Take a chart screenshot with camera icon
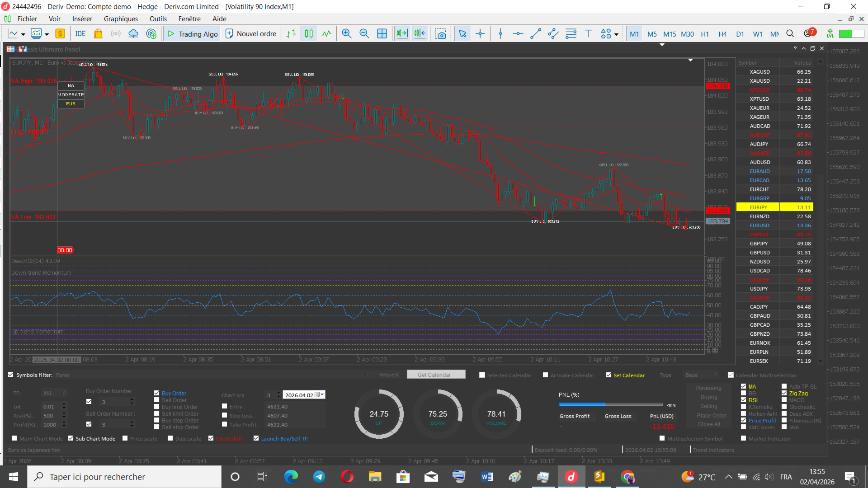868x488 pixels. tap(440, 34)
